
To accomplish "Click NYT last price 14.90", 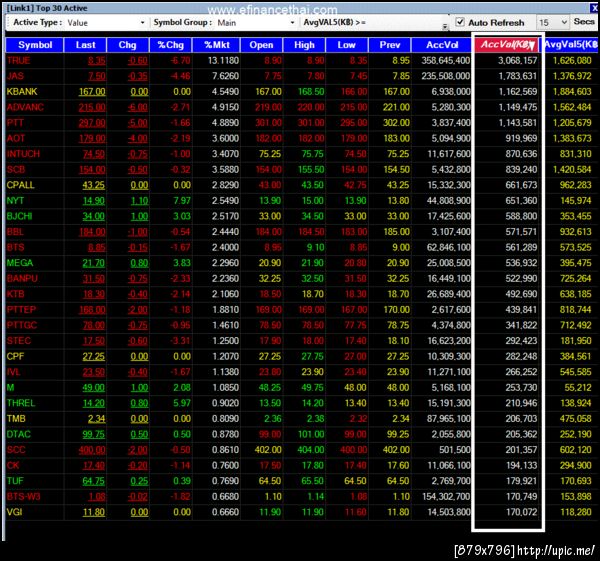I will point(93,201).
